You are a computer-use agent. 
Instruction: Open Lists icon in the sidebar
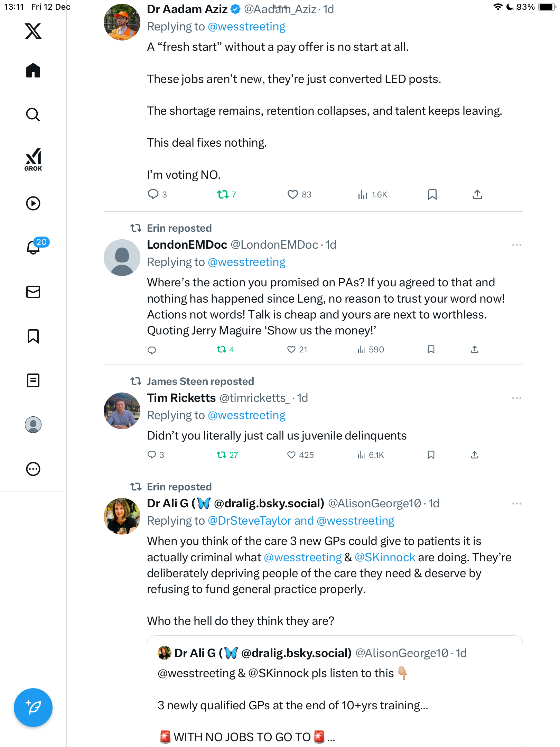(x=33, y=380)
